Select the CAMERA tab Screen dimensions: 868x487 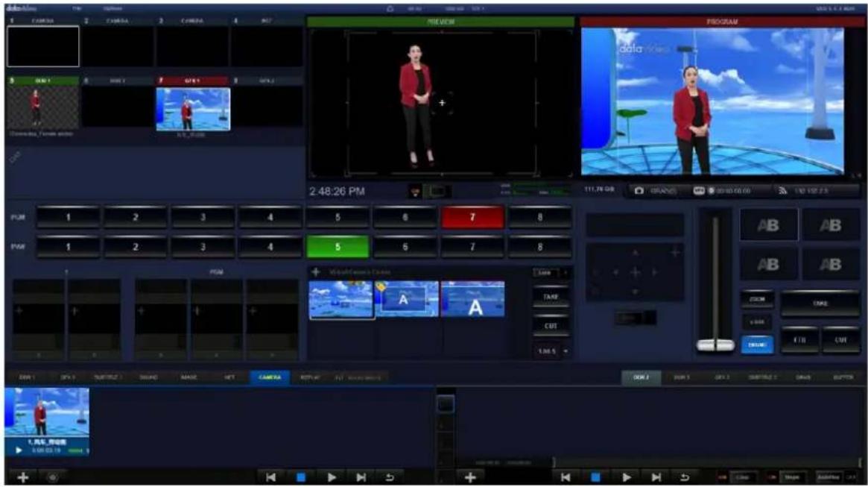(x=270, y=377)
